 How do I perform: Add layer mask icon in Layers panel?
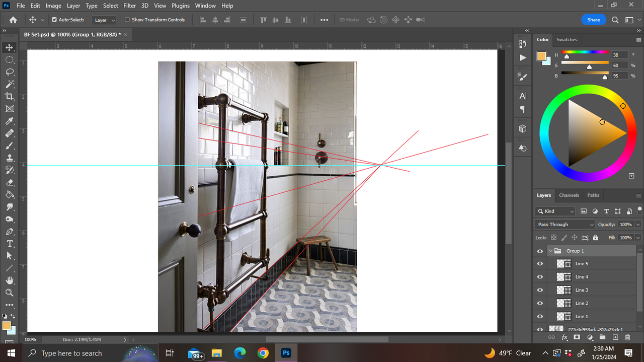[x=577, y=337]
